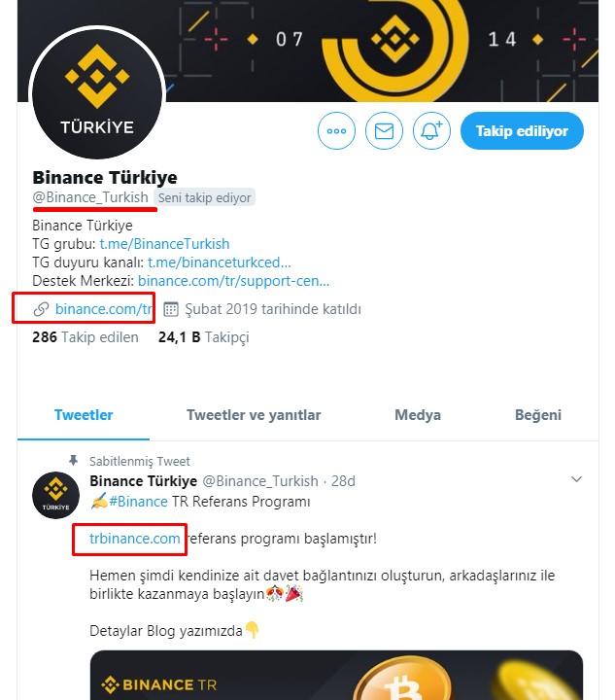This screenshot has width=615, height=700.
Task: Open the three-dots more options button
Action: 336,131
